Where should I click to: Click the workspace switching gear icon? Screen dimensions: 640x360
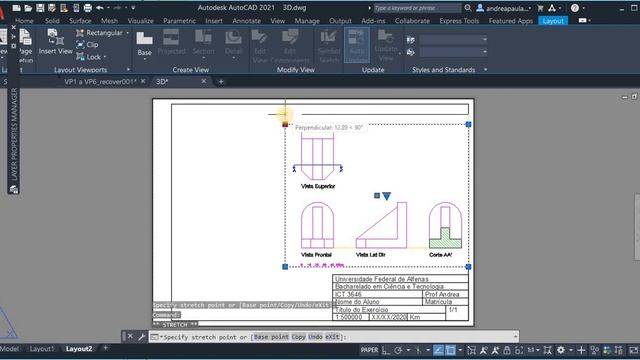561,350
